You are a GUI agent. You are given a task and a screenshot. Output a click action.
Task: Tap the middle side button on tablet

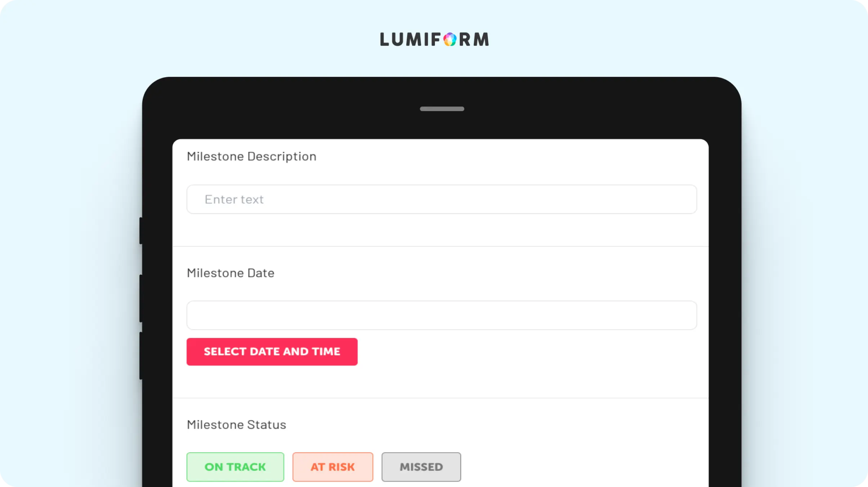pyautogui.click(x=141, y=298)
